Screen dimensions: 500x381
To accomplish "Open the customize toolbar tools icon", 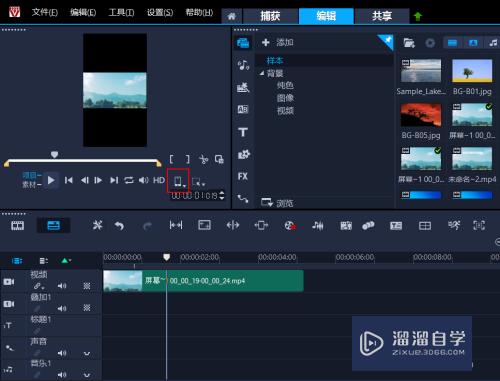I will [97, 226].
